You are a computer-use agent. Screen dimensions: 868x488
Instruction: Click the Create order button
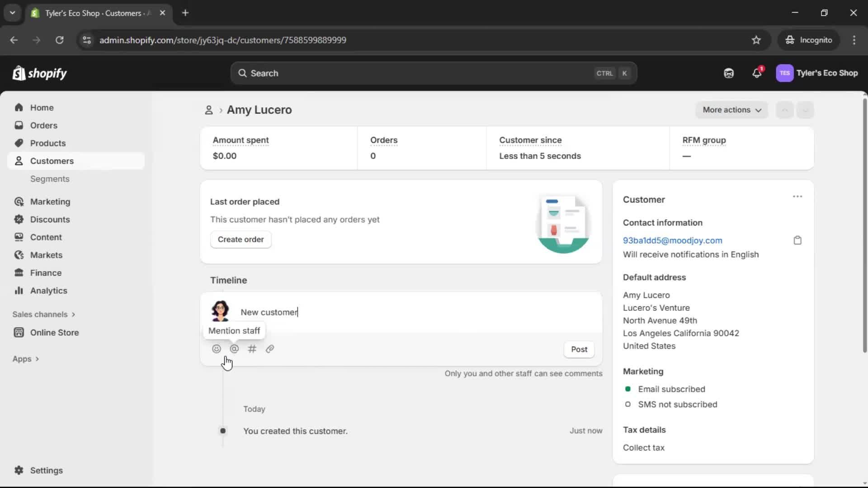tap(241, 239)
